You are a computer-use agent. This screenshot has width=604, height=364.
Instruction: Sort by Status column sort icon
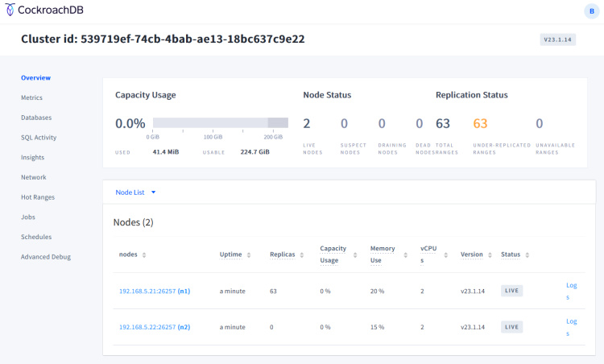(527, 254)
